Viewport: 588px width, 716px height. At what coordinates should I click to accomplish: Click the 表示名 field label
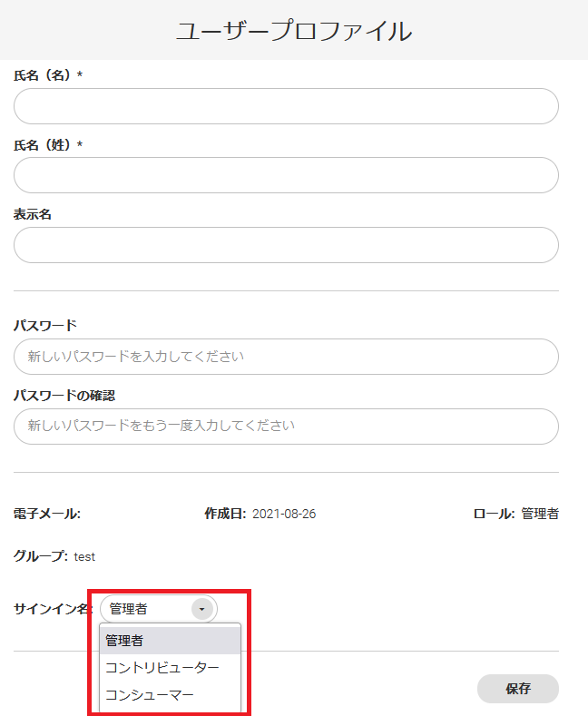point(33,214)
